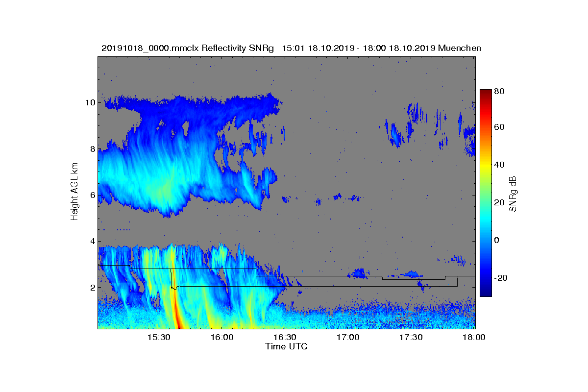The height and width of the screenshot is (392, 588).
Task: Click the 80 value on the colorbar
Action: pos(500,90)
